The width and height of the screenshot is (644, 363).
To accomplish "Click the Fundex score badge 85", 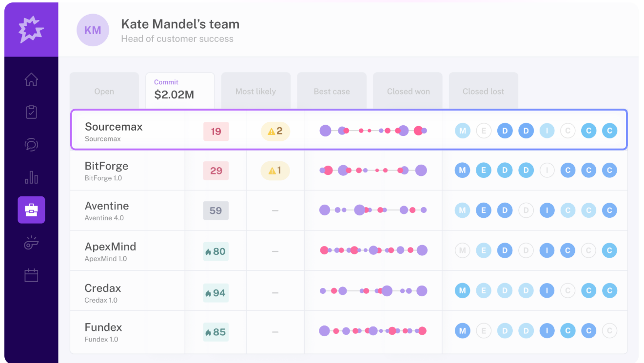I will click(215, 332).
